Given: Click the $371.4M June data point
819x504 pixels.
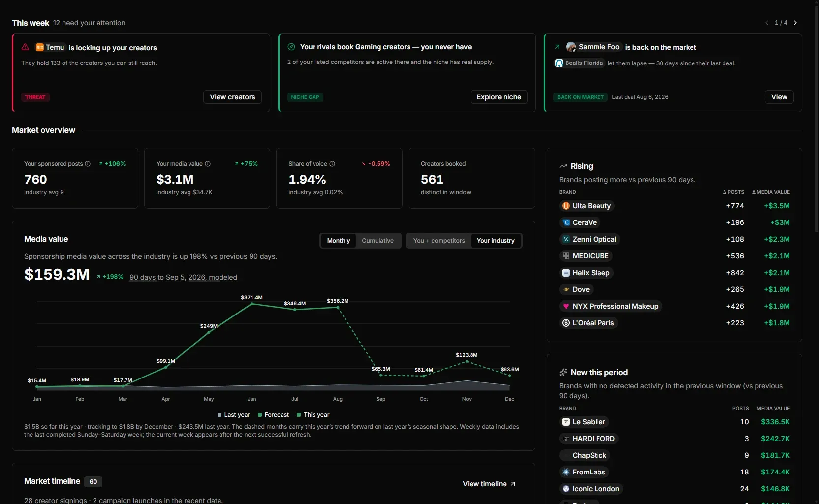Looking at the screenshot, I should (x=252, y=304).
